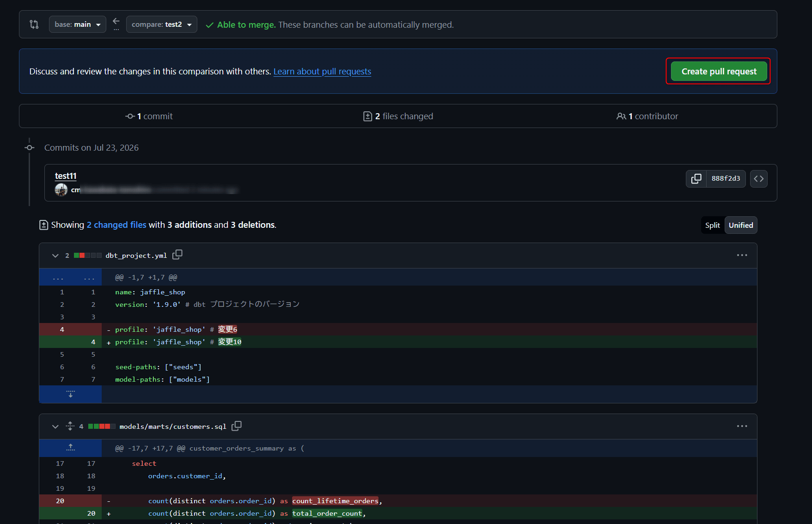Click Create pull request button
Image resolution: width=812 pixels, height=524 pixels.
[719, 71]
